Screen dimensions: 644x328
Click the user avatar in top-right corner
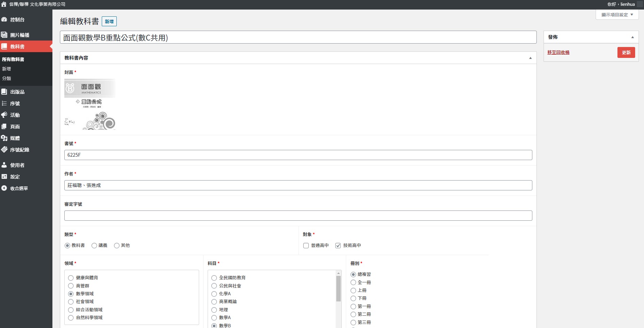[640, 4]
